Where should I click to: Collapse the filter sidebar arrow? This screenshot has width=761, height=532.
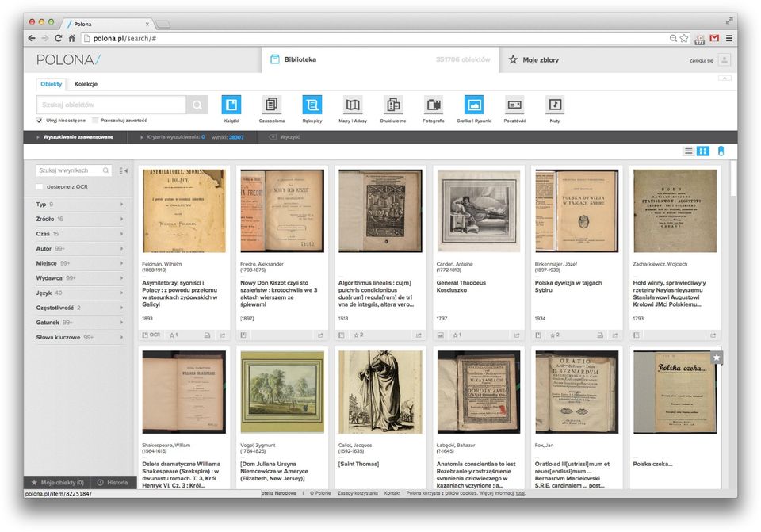tap(124, 170)
